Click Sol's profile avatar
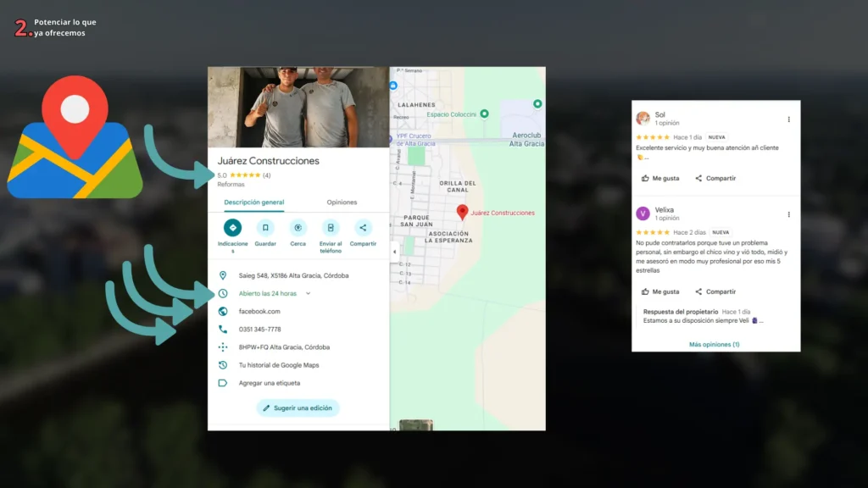 643,118
